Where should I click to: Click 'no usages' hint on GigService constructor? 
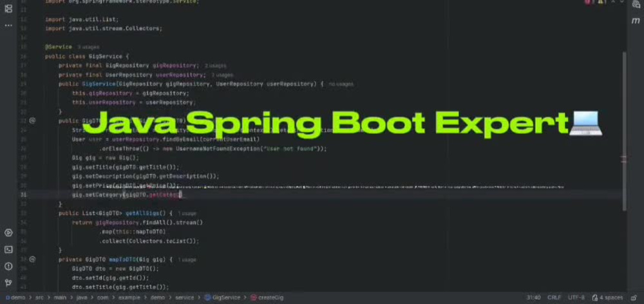point(341,84)
